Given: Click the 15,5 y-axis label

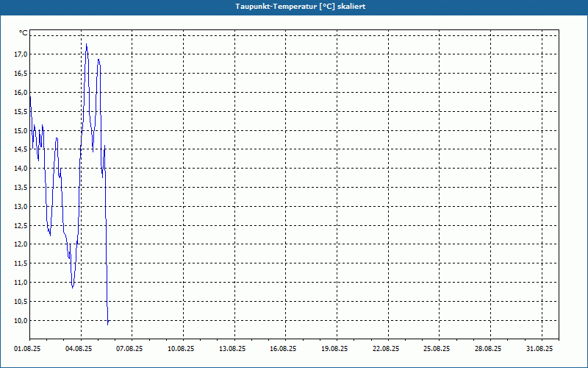Looking at the screenshot, I should pyautogui.click(x=21, y=112).
